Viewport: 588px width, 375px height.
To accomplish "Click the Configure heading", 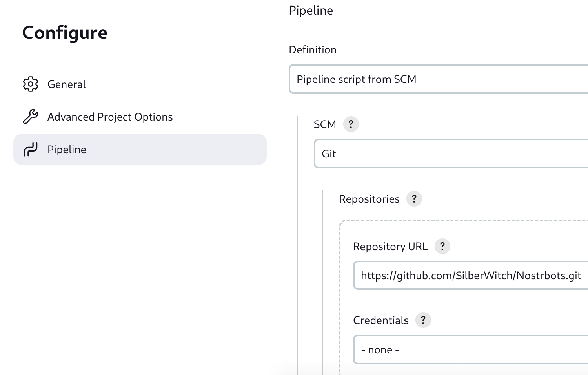I will click(65, 33).
